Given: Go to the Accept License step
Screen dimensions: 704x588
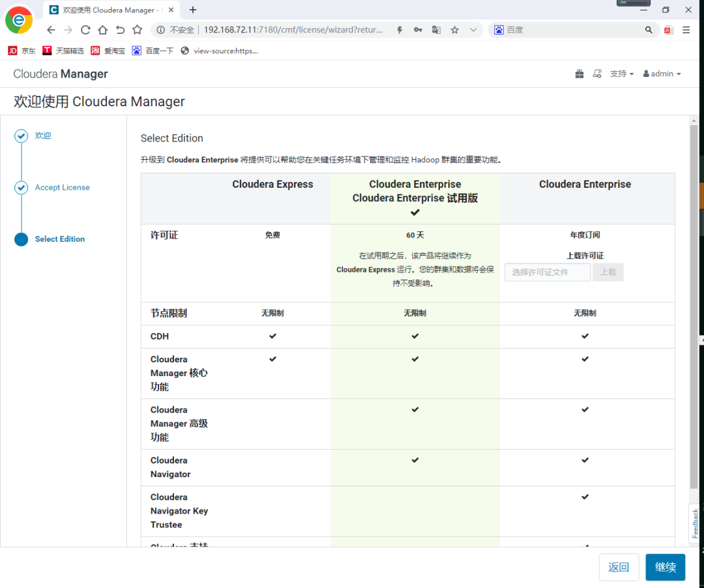Looking at the screenshot, I should click(x=63, y=187).
